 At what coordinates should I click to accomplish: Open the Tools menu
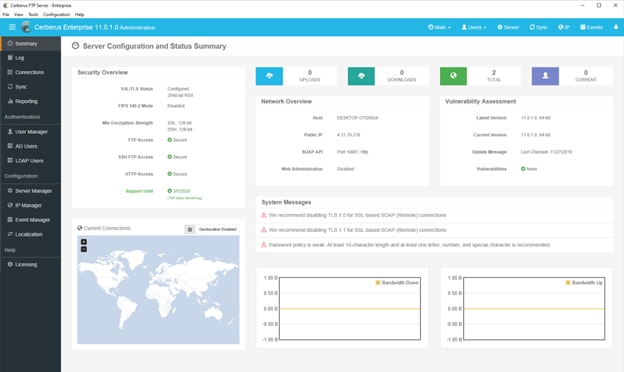tap(33, 14)
